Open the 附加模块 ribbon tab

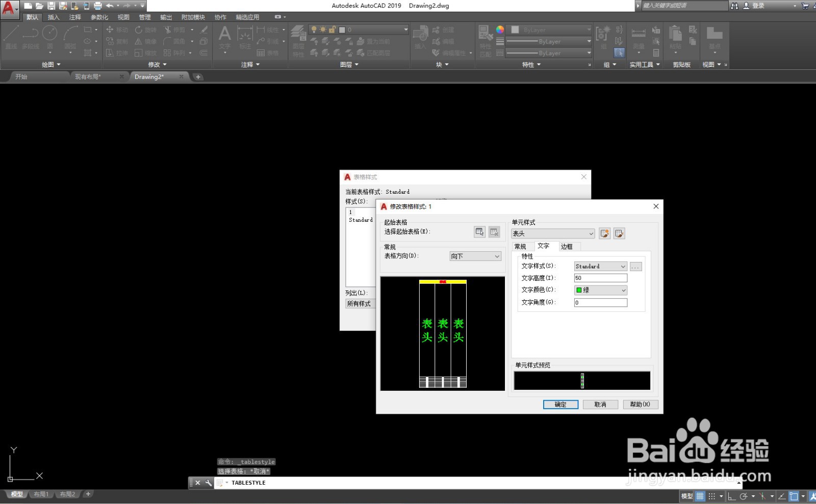193,17
